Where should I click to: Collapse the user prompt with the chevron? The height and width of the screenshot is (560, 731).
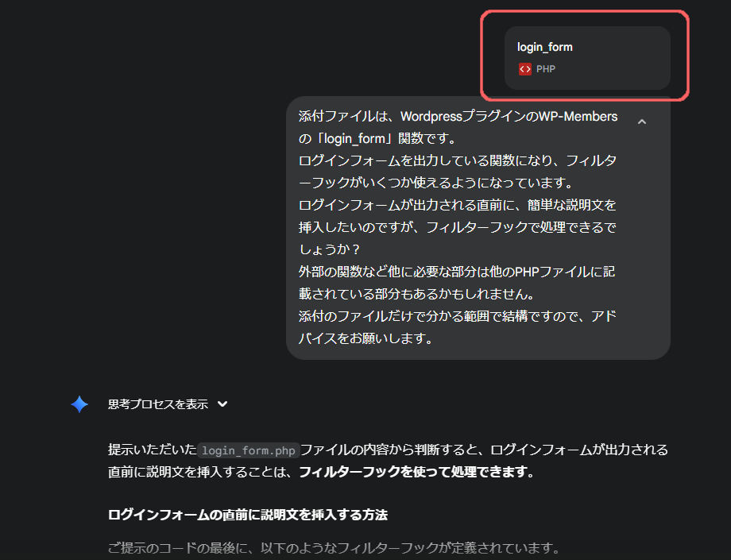642,122
